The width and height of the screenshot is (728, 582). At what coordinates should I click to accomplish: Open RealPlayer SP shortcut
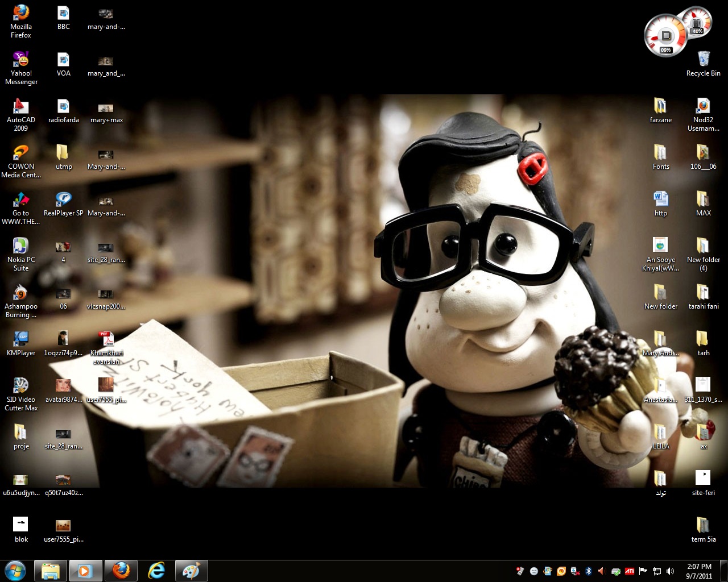point(63,200)
